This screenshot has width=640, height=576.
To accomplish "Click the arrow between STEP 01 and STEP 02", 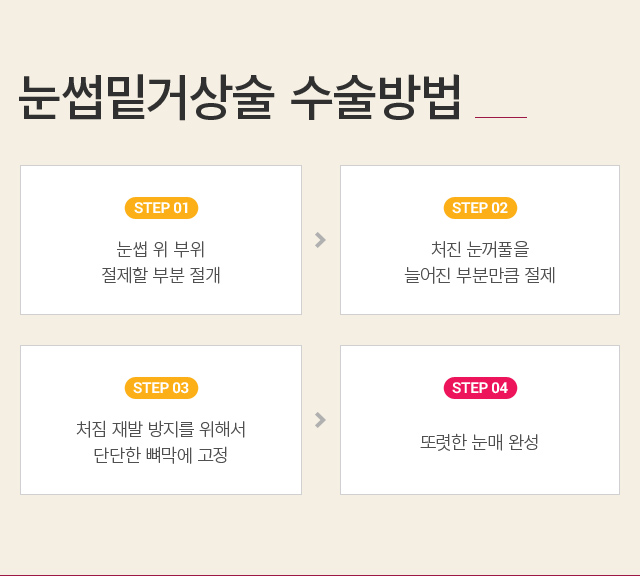I will click(320, 240).
